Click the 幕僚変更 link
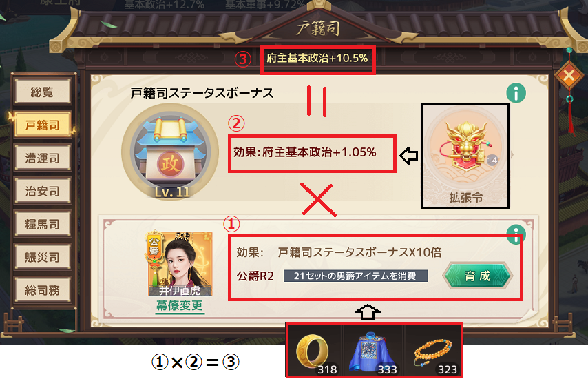Viewport: 588px width, 379px height. pos(179,305)
